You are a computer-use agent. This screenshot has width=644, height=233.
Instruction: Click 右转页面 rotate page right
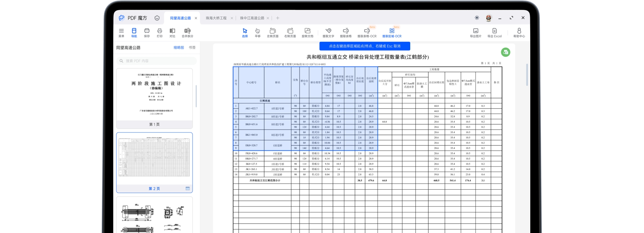point(290,33)
